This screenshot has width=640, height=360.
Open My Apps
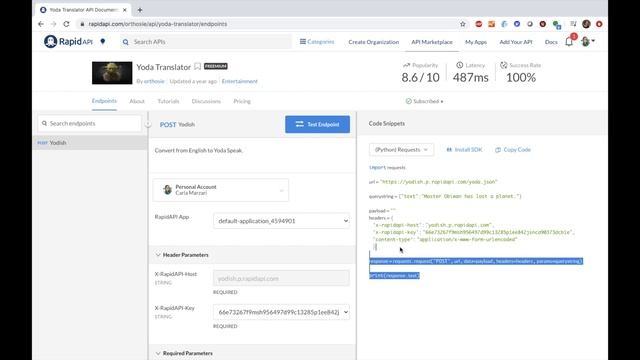coord(476,42)
